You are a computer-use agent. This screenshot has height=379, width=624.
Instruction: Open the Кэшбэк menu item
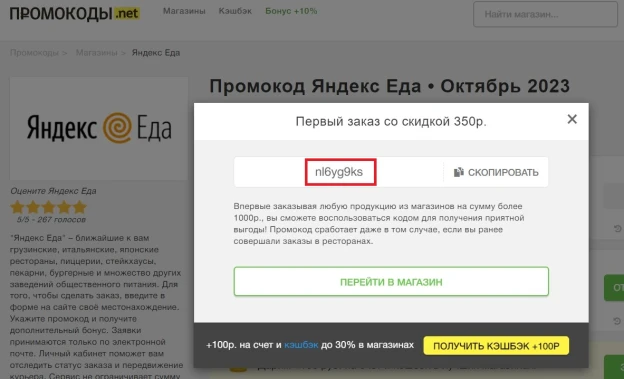pos(235,11)
